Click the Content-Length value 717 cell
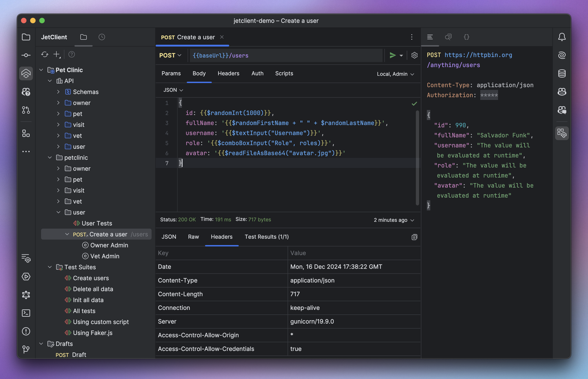The width and height of the screenshot is (588, 379). click(354, 294)
